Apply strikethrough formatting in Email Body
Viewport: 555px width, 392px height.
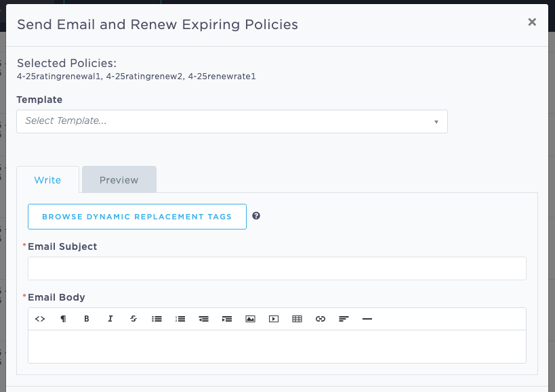[133, 319]
